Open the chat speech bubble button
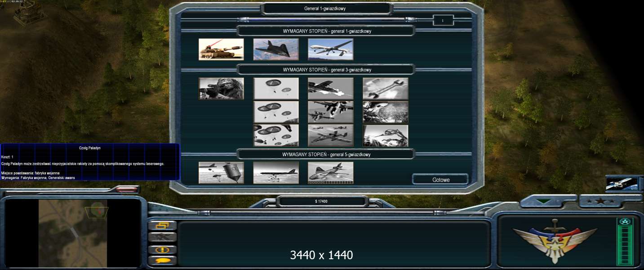The width and height of the screenshot is (644, 270). 162,261
